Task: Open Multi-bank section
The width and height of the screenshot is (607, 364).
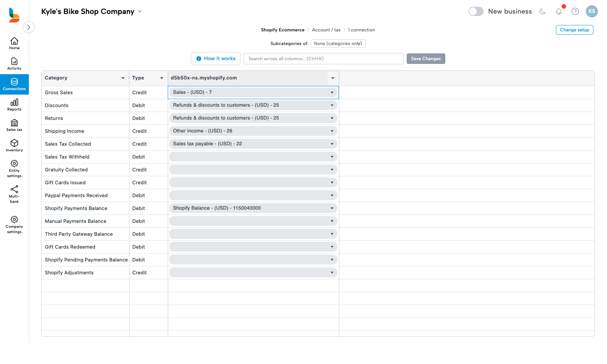Action: [x=14, y=194]
